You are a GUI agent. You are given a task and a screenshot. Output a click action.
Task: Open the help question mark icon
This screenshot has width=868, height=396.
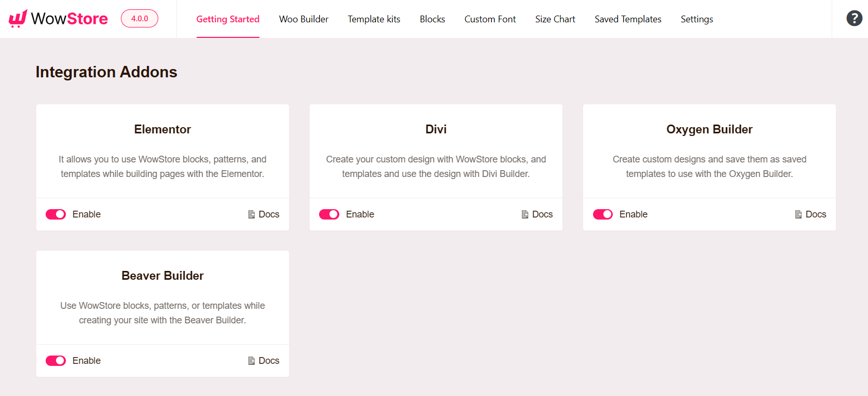coord(854,18)
